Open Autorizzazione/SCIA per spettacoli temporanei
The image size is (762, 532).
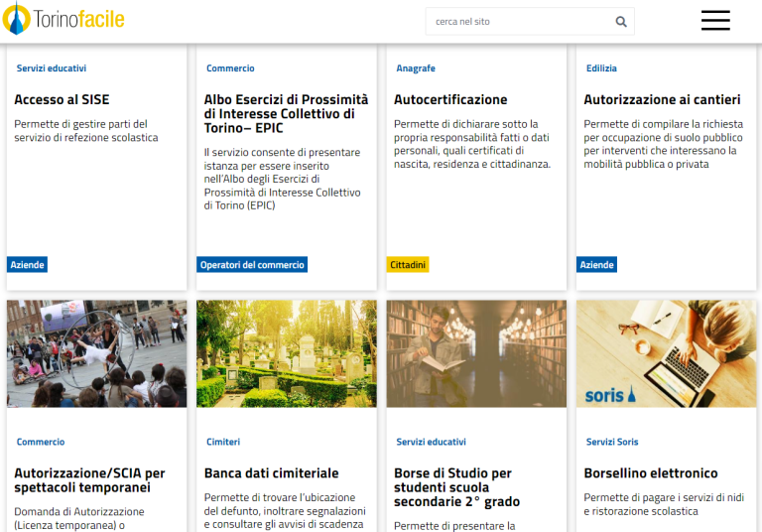(89, 480)
